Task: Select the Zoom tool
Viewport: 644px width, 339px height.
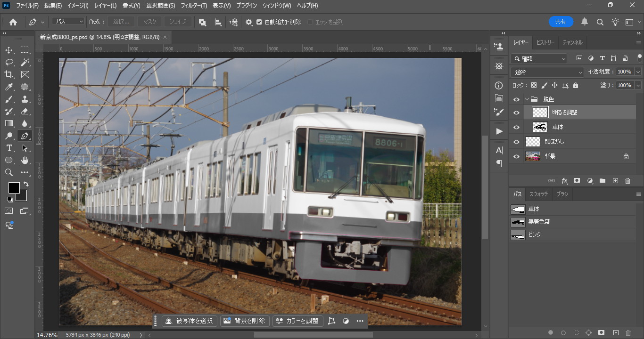Action: tap(9, 173)
